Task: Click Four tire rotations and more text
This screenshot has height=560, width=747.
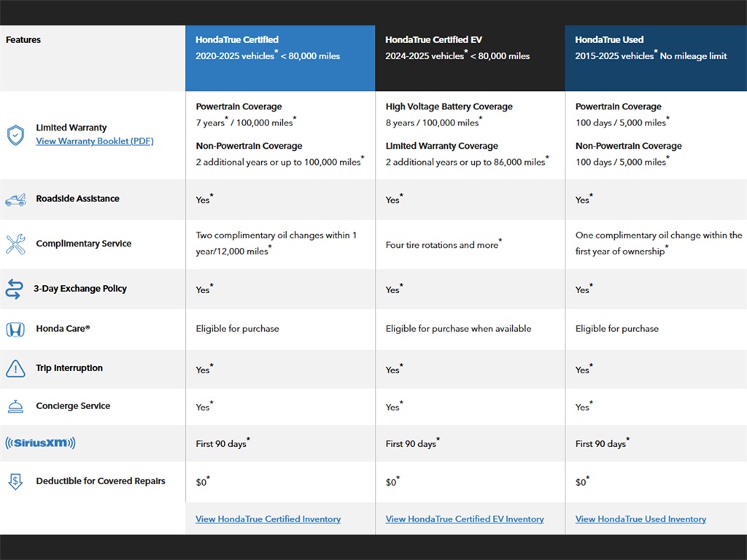Action: point(442,245)
